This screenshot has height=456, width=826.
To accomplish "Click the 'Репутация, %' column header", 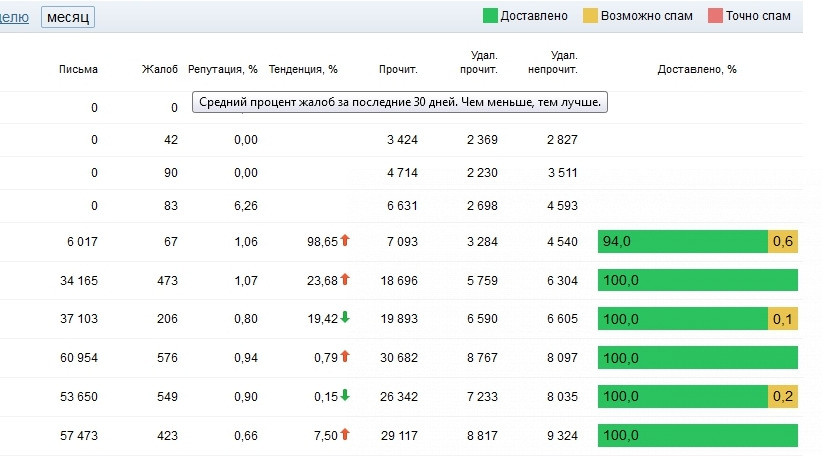I will tap(223, 69).
